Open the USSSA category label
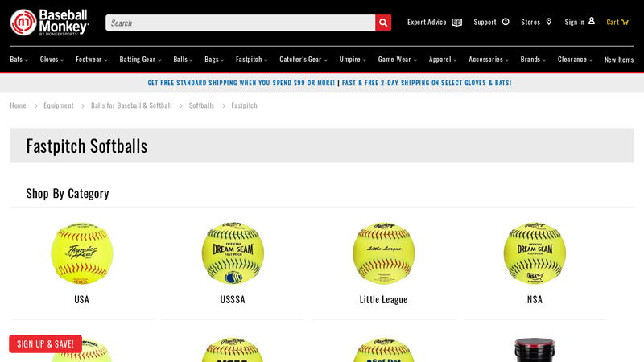This screenshot has height=362, width=644. pyautogui.click(x=233, y=299)
